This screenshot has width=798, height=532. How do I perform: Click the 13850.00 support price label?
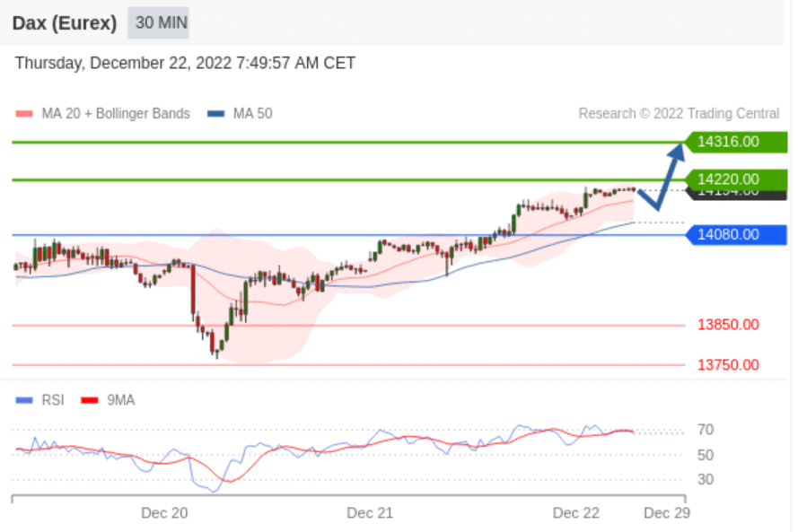(x=728, y=325)
